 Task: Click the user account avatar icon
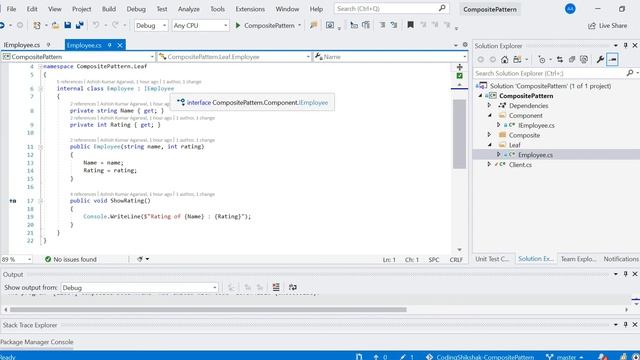click(x=570, y=9)
